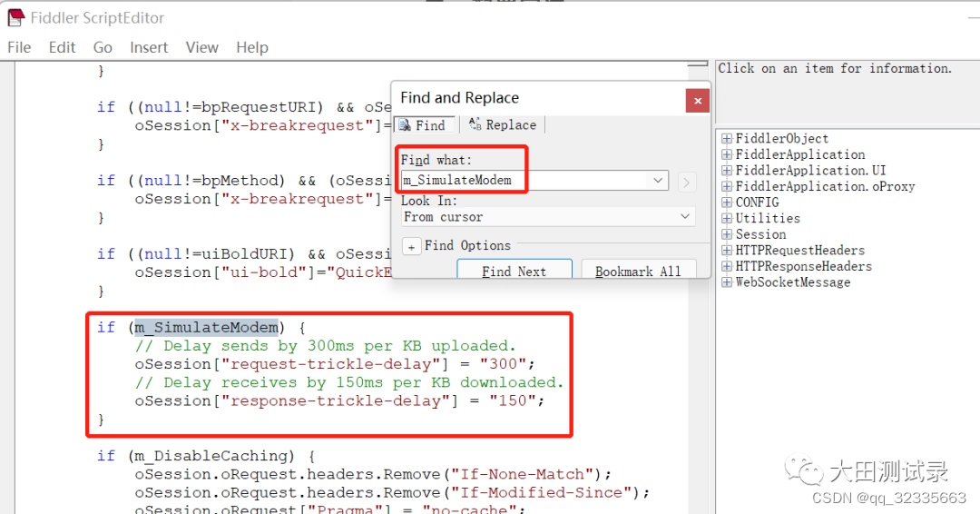Click the "150" value in code
This screenshot has width=980, height=514.
513,400
